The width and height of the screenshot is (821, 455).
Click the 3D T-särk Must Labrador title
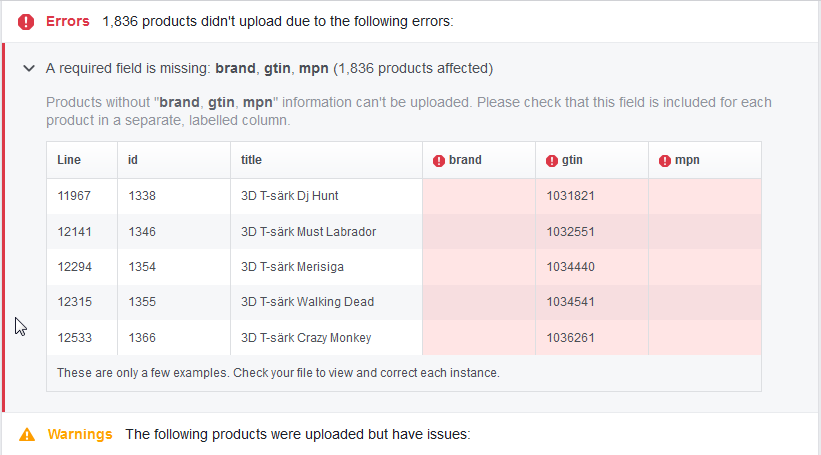(308, 232)
